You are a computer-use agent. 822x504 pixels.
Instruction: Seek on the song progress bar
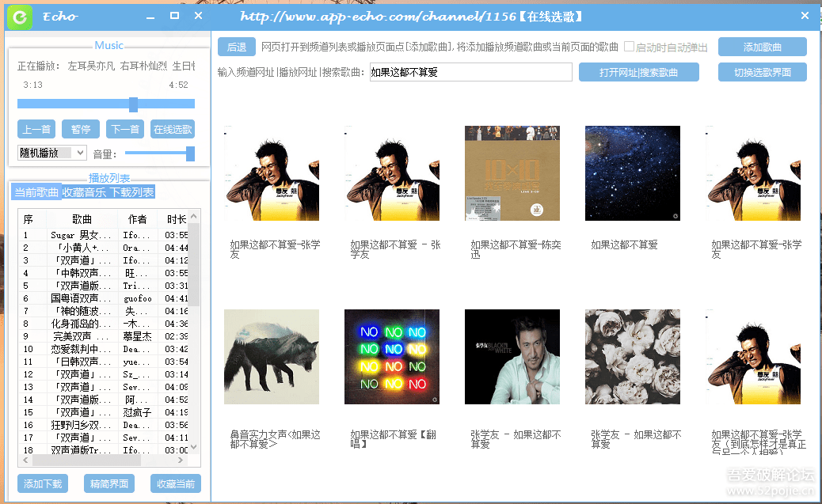pyautogui.click(x=106, y=104)
